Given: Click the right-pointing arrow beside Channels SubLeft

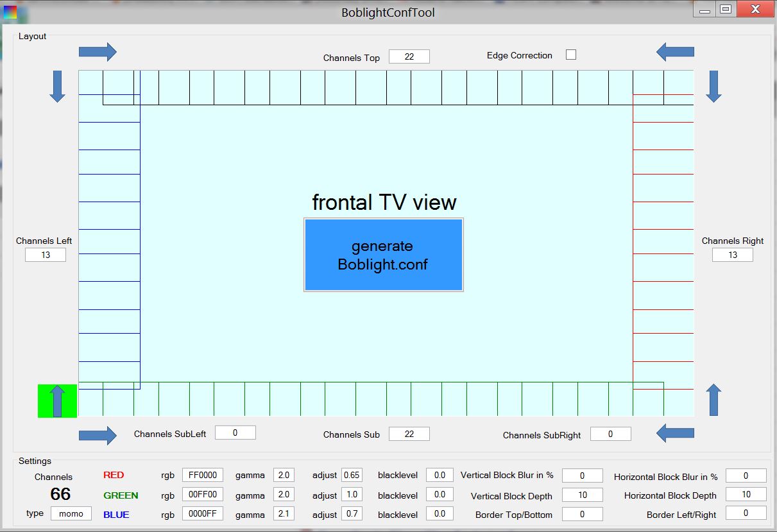Looking at the screenshot, I should tap(98, 436).
